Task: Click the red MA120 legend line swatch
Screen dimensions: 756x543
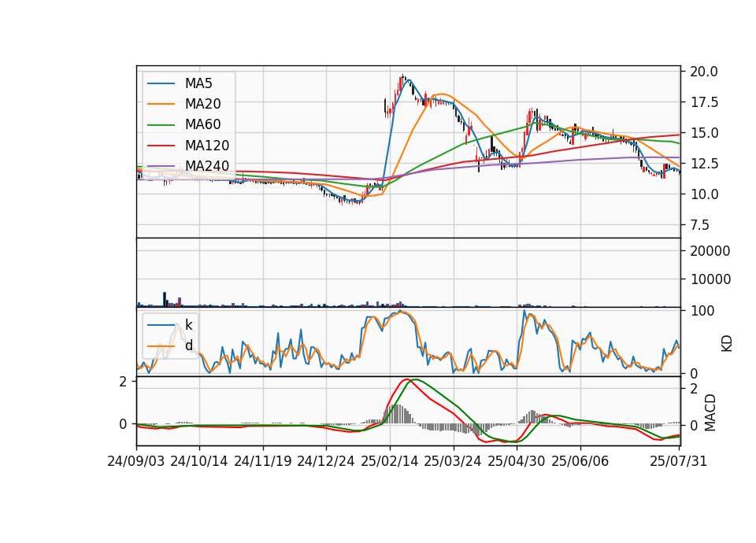Action: (x=161, y=146)
